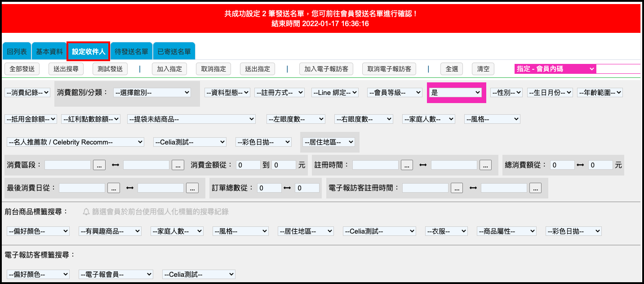
Task: Click the bell icon beside 篩選會員 hint
Action: pos(86,212)
